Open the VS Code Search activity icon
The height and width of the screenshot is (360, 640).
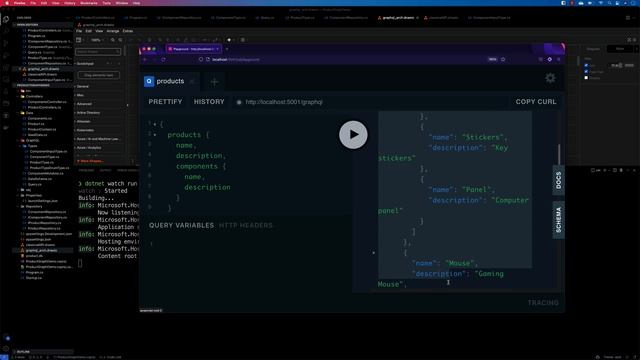coord(6,31)
